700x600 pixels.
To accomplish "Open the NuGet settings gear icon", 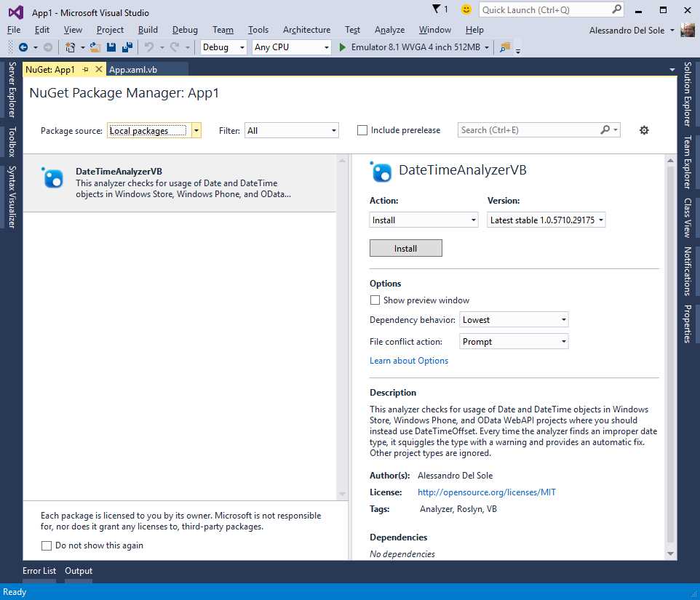I will pos(643,130).
